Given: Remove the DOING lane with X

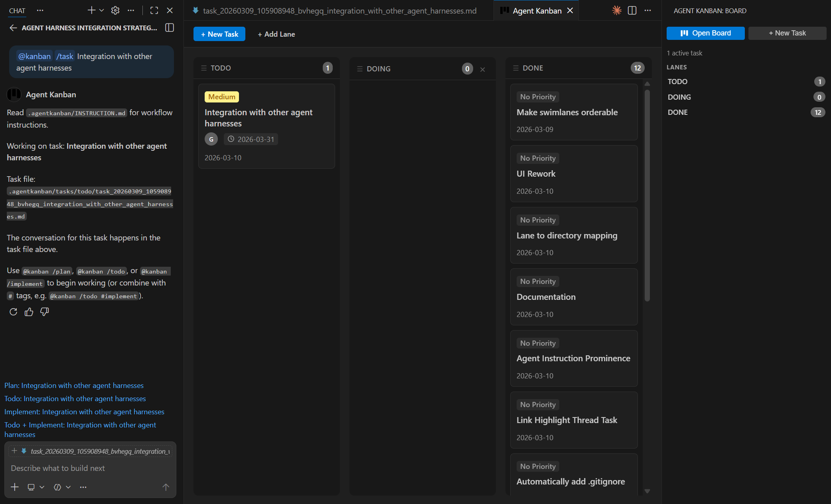Looking at the screenshot, I should point(483,69).
